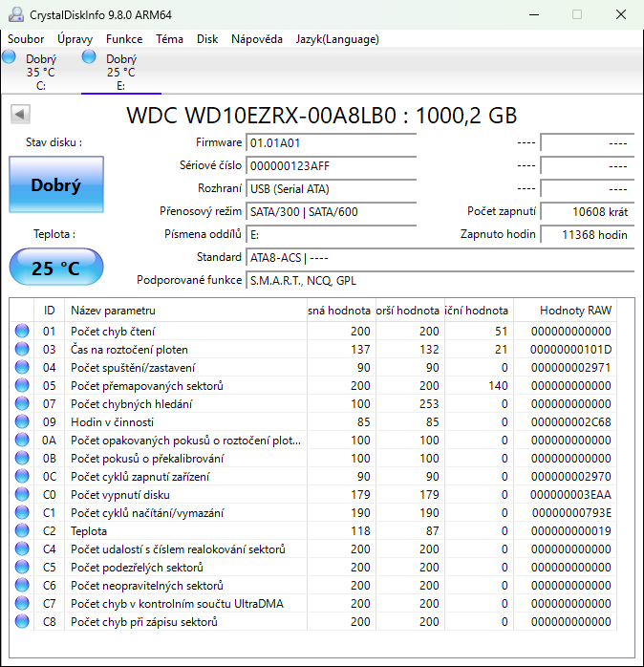Click the Standard field ATA8-ACS
The height and width of the screenshot is (667, 644).
point(440,258)
